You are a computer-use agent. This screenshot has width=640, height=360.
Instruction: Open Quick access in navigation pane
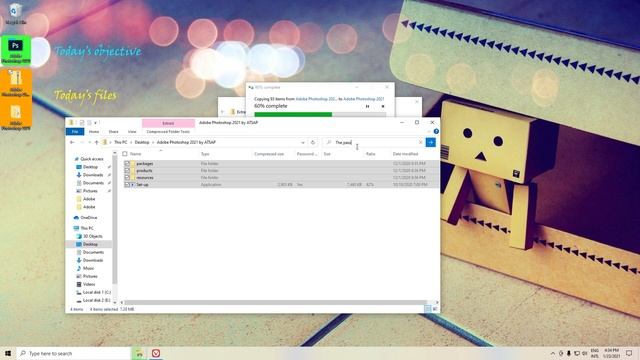coord(92,159)
